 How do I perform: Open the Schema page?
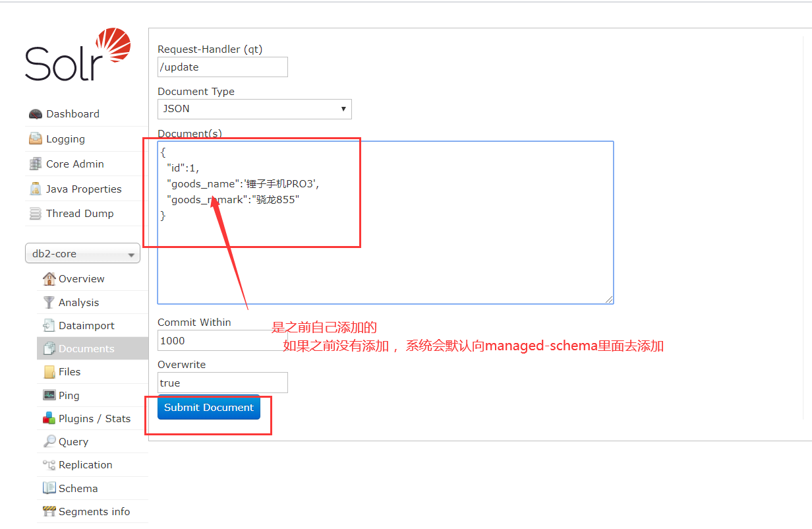coord(78,489)
